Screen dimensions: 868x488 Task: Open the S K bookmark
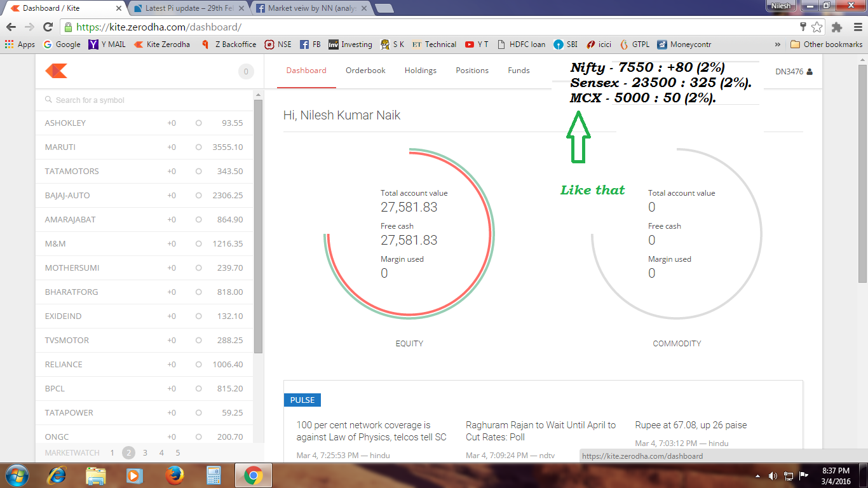(x=392, y=44)
